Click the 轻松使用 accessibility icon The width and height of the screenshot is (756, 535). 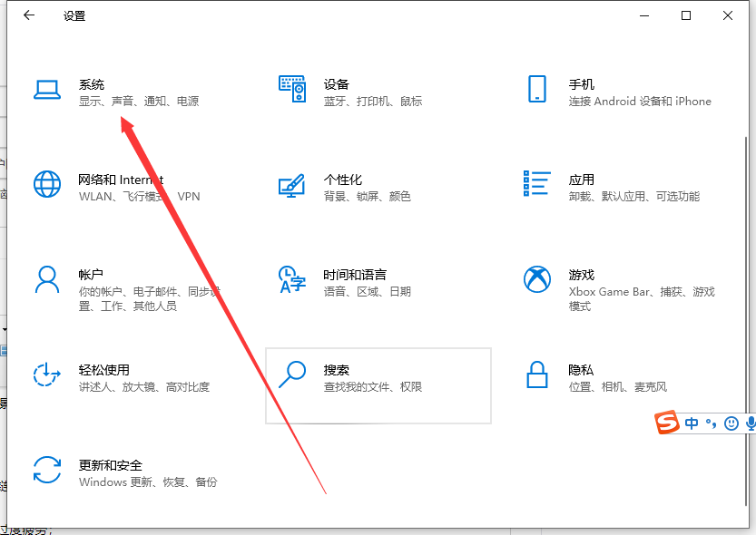click(x=46, y=374)
